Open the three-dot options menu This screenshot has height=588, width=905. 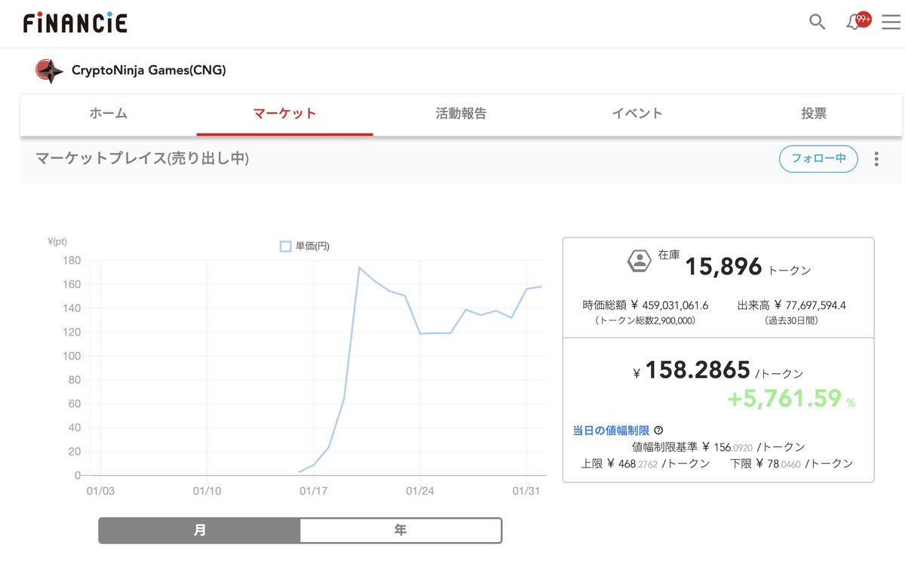[x=876, y=159]
